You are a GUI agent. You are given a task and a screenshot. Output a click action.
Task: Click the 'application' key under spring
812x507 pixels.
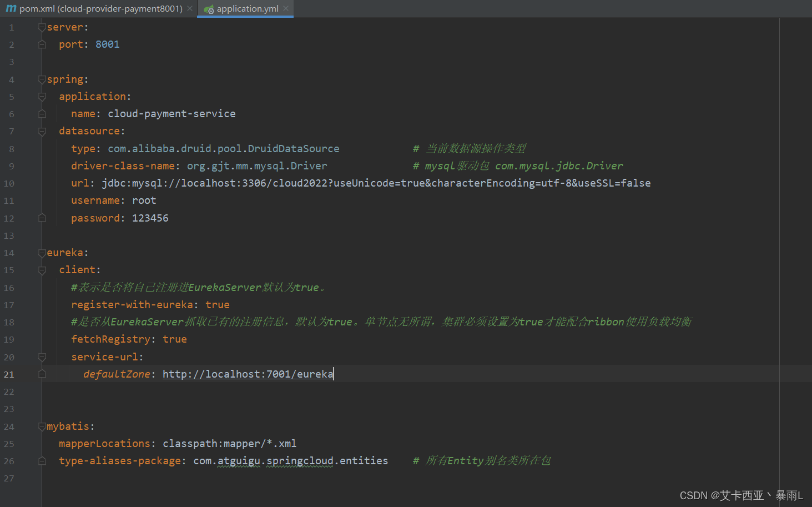tap(92, 96)
